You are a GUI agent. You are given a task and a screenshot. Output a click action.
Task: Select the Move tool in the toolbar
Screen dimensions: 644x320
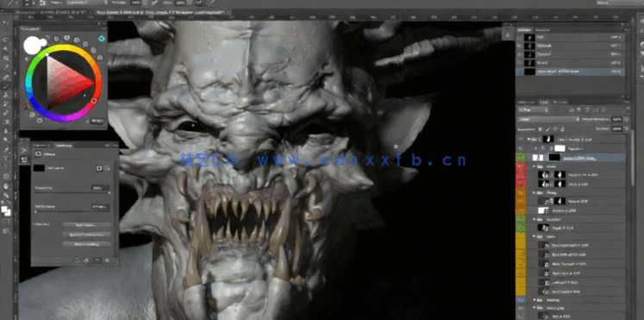point(6,22)
